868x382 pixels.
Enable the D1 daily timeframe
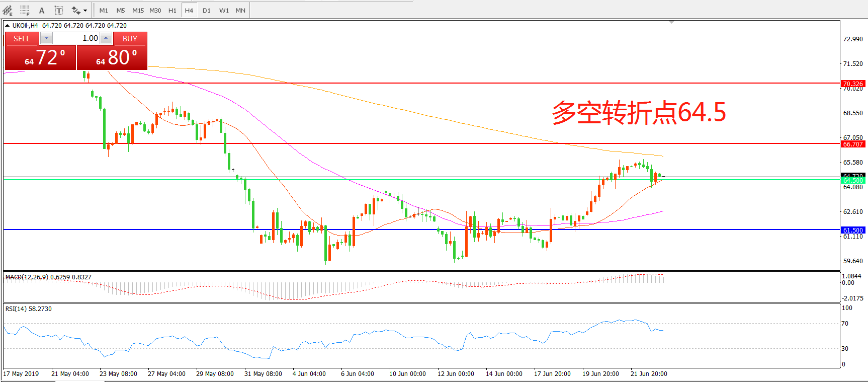click(x=207, y=10)
